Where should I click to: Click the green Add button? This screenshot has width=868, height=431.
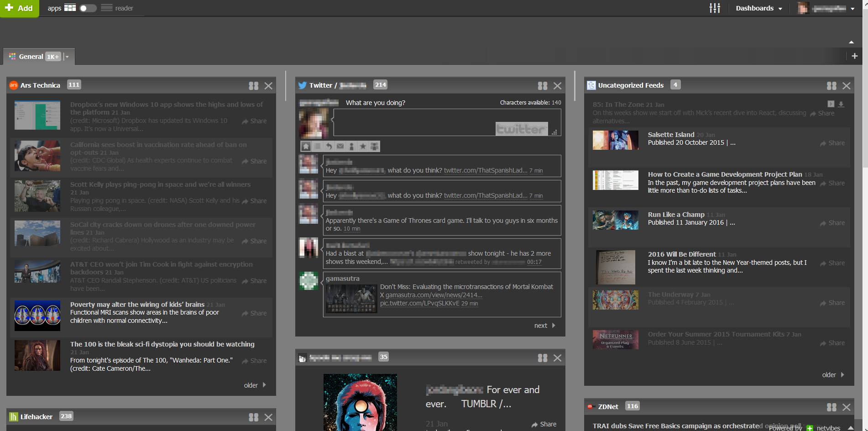tap(20, 8)
